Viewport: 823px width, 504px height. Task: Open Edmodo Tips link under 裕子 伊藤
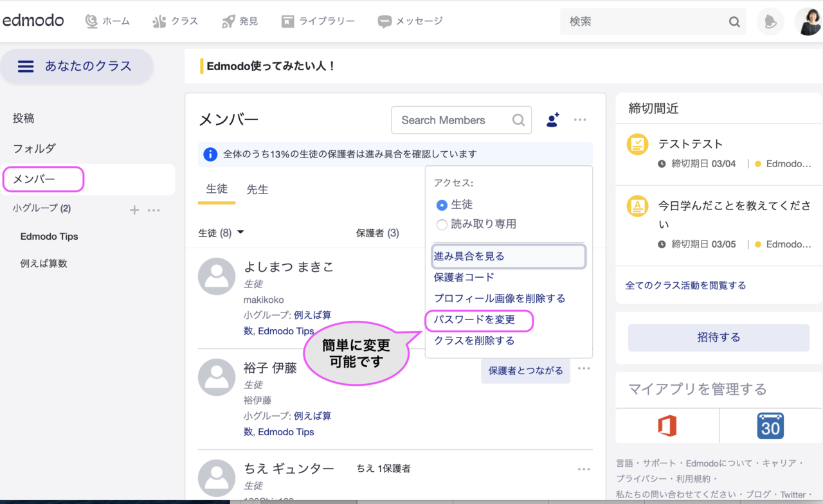(x=285, y=432)
